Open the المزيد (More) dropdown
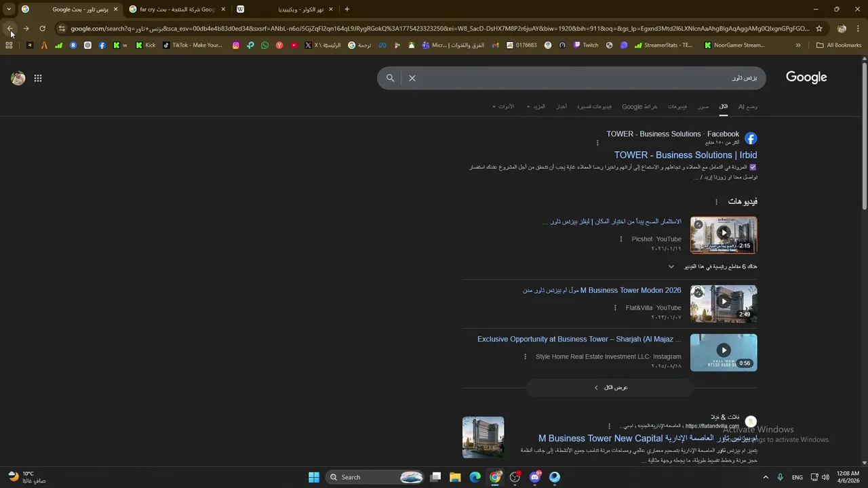Viewport: 868px width, 488px height. click(x=536, y=106)
